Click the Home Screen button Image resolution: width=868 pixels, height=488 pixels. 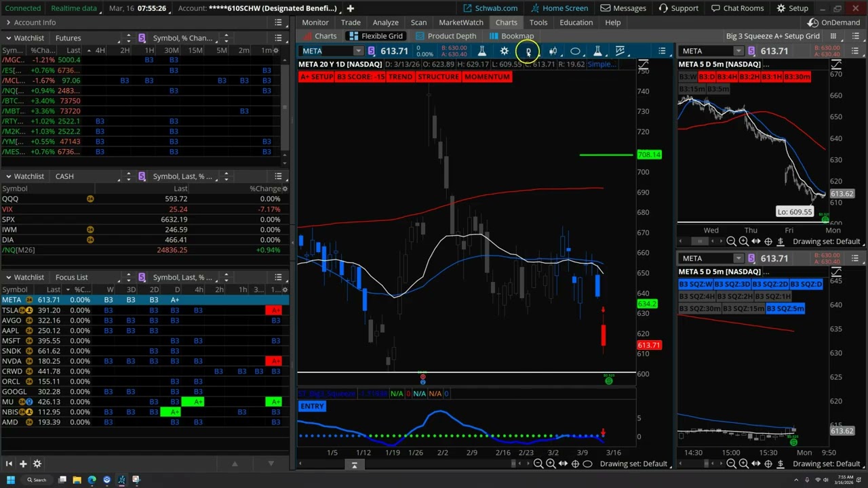tap(559, 8)
